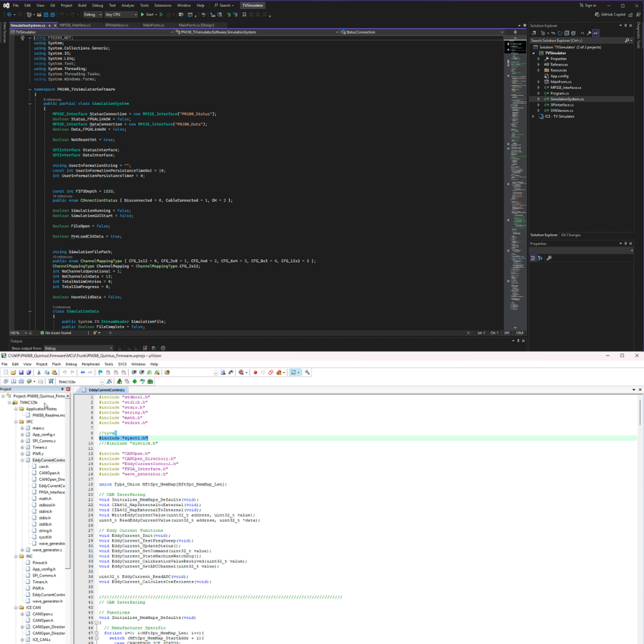
Task: Toggle pin on SimulationSystem.cs tab
Action: tap(50, 25)
